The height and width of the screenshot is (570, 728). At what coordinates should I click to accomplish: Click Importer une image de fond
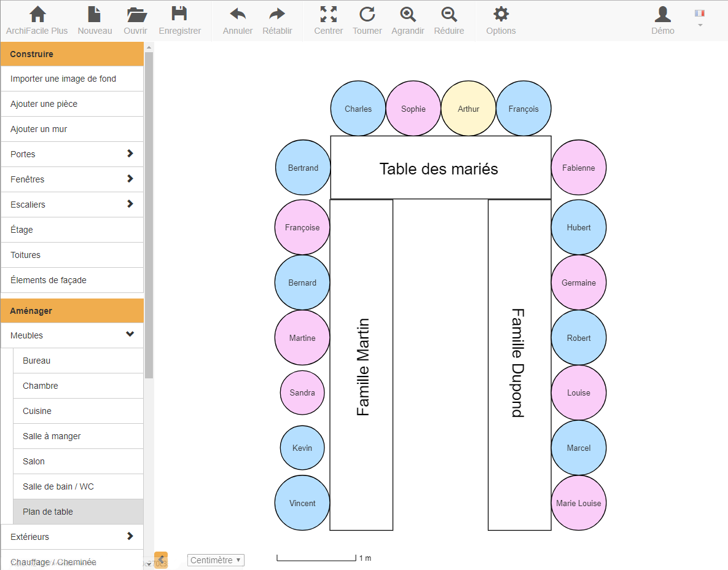[x=72, y=79]
